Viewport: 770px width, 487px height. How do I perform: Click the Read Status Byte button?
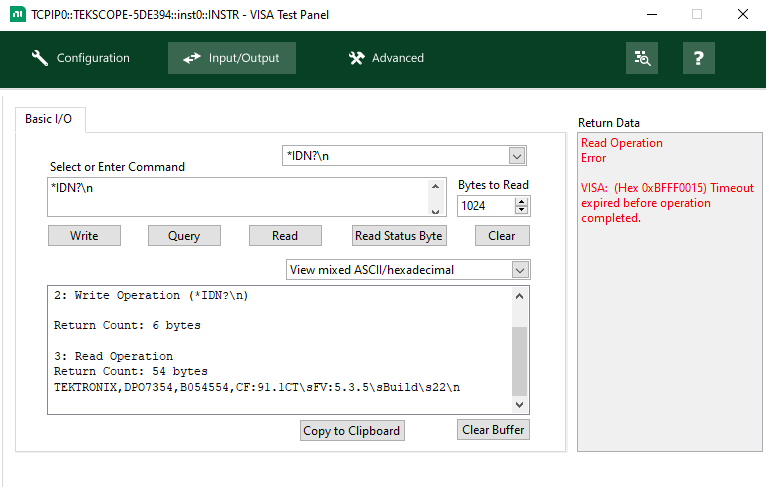click(399, 236)
